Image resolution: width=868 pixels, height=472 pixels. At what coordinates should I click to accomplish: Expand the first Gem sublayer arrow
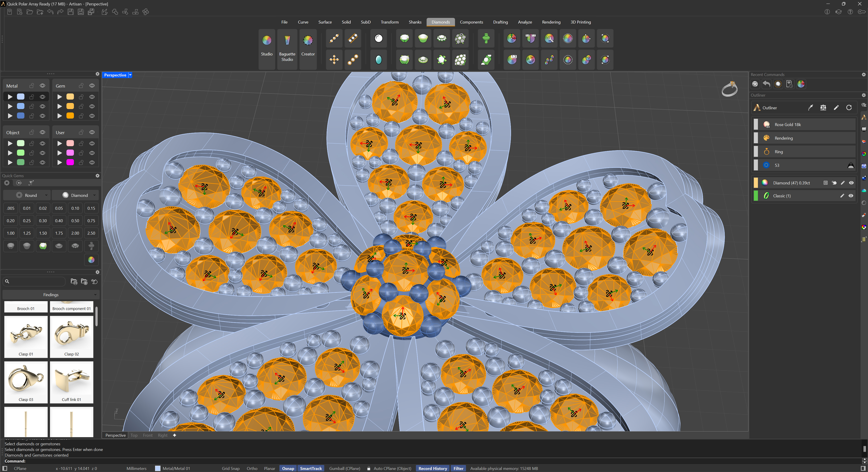click(60, 97)
